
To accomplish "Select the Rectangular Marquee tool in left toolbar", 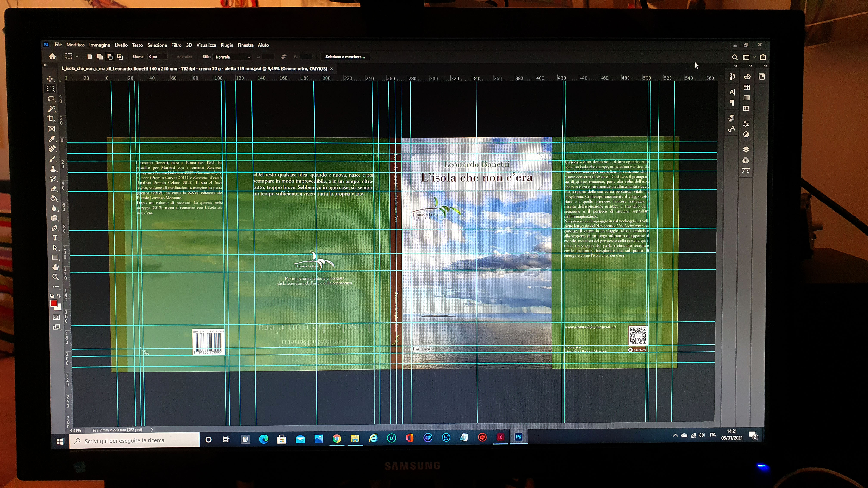I will (x=51, y=89).
